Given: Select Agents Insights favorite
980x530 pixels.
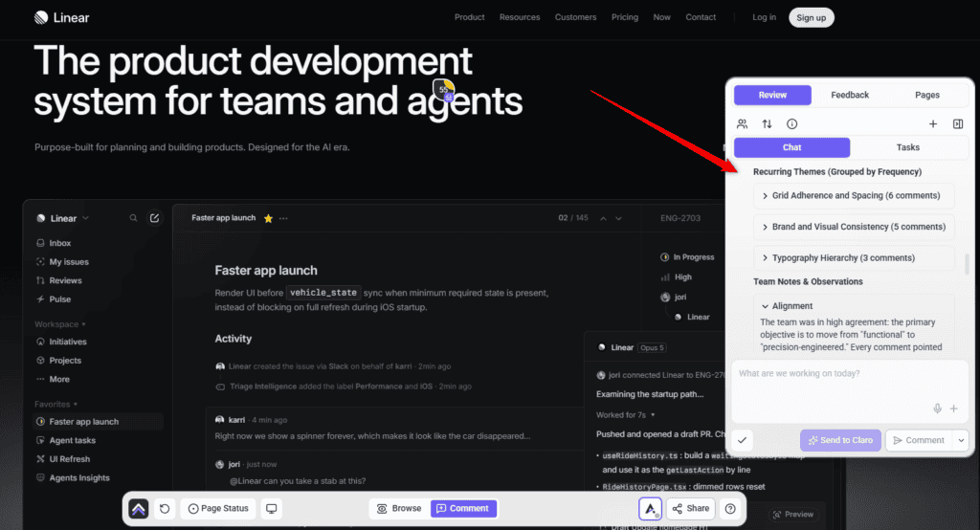Looking at the screenshot, I should pos(73,478).
